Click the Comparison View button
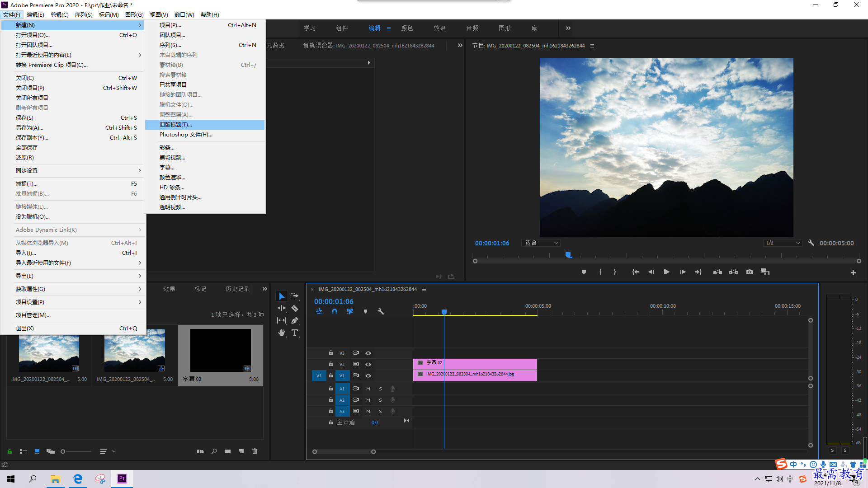Image resolution: width=868 pixels, height=488 pixels. (765, 272)
